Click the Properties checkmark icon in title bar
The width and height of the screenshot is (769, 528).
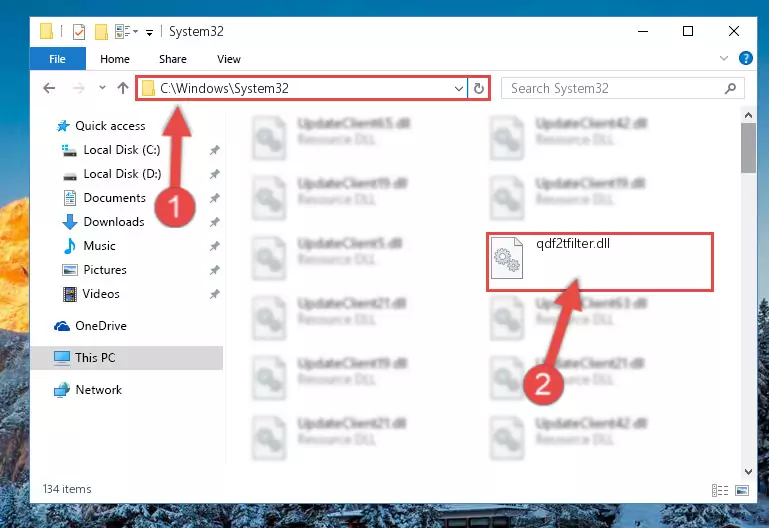coord(78,32)
